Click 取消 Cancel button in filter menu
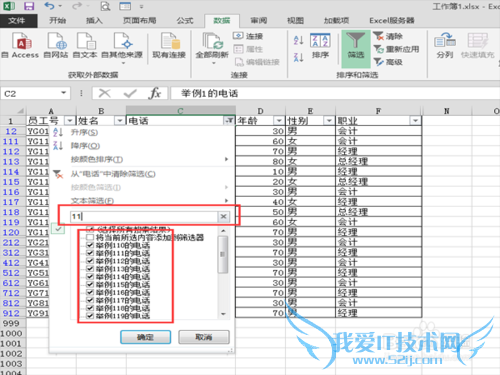 point(204,337)
